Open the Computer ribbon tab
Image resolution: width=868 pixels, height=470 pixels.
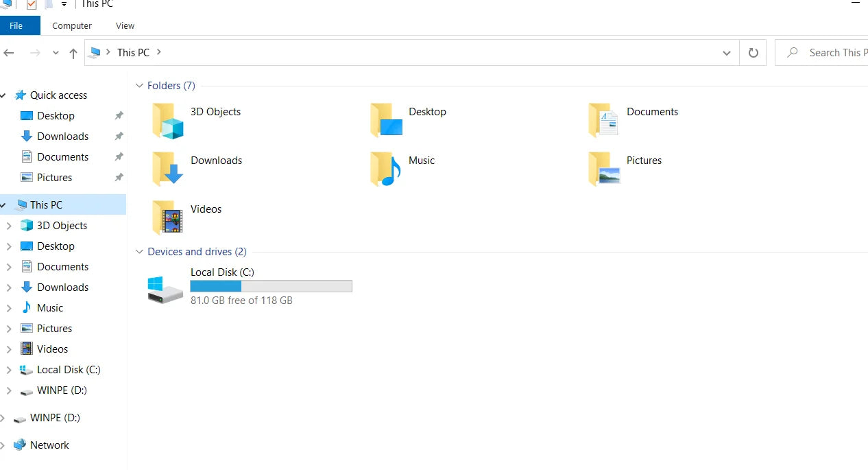point(72,26)
